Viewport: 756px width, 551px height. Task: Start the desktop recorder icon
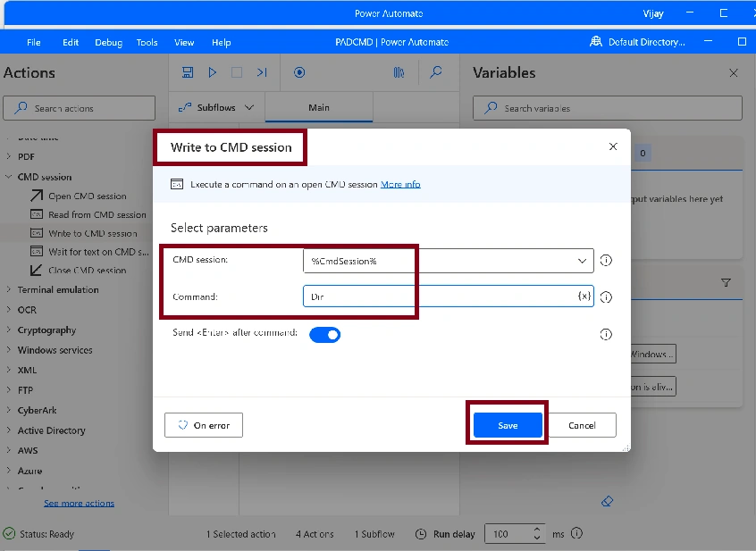click(x=299, y=72)
